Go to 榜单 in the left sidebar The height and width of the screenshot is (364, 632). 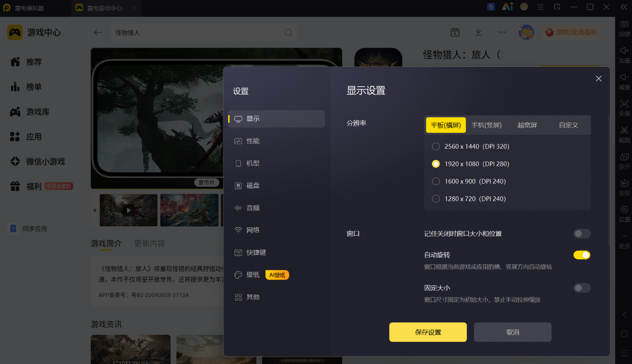pos(27,87)
